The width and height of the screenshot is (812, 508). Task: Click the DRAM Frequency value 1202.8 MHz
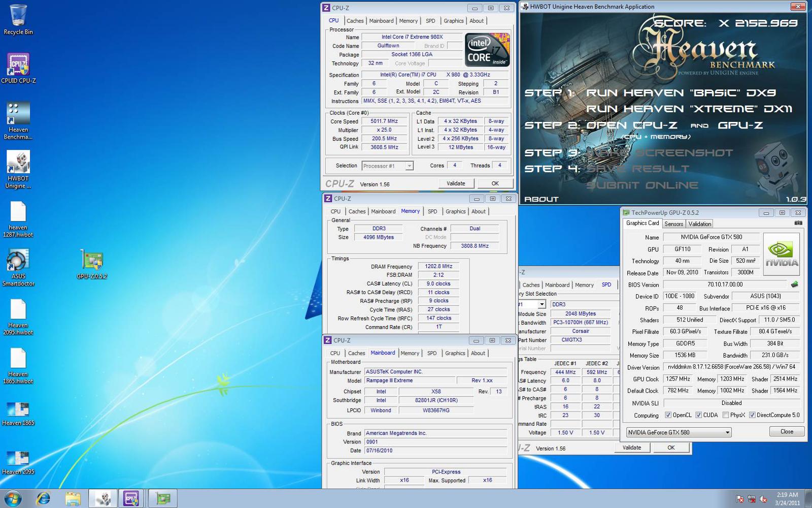(438, 266)
